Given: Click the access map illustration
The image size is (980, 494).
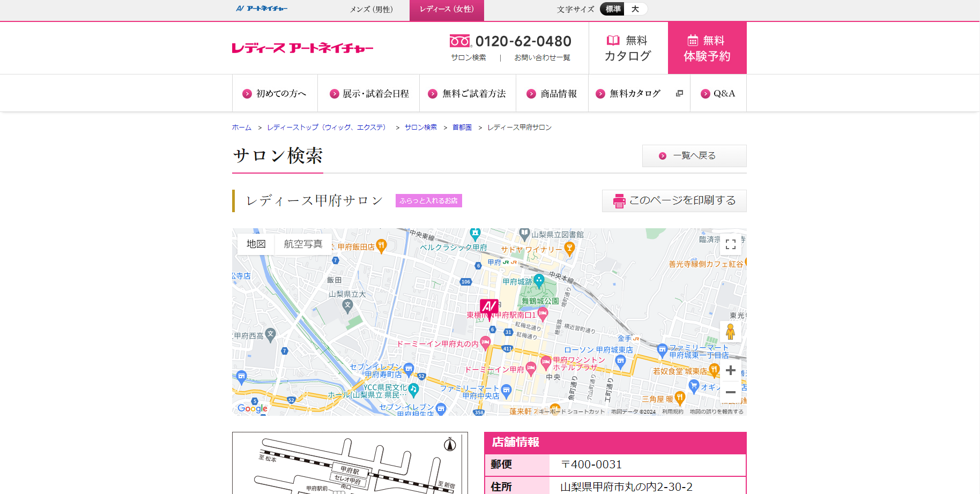Looking at the screenshot, I should click(x=350, y=463).
